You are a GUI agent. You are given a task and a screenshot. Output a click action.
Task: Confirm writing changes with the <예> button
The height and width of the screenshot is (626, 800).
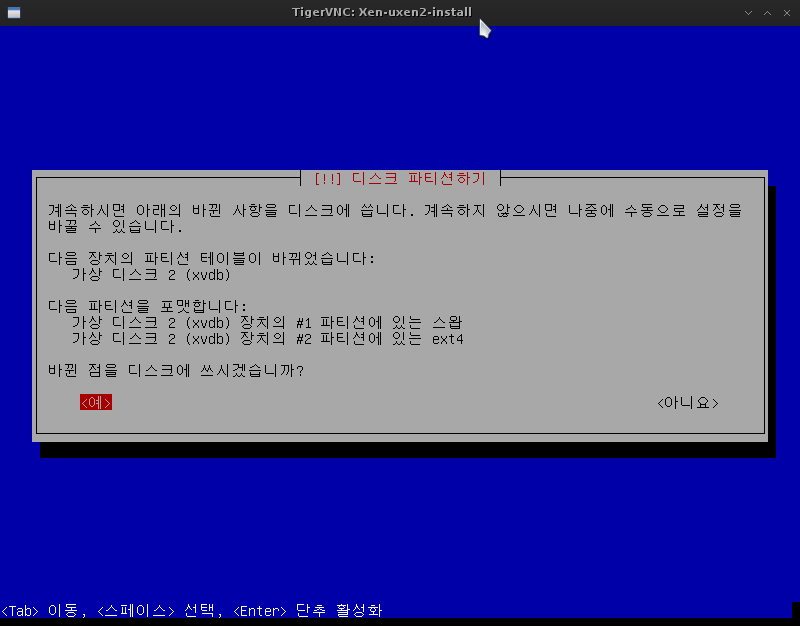coord(96,403)
